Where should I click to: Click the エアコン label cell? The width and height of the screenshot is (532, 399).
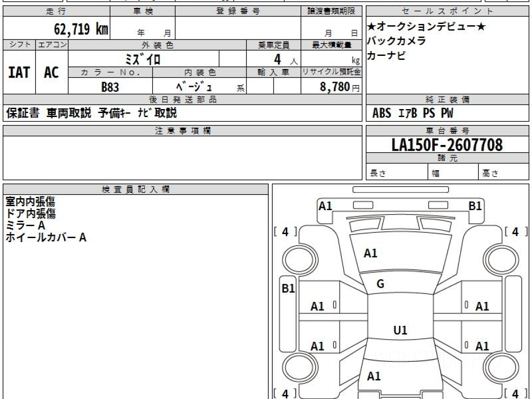(52, 45)
